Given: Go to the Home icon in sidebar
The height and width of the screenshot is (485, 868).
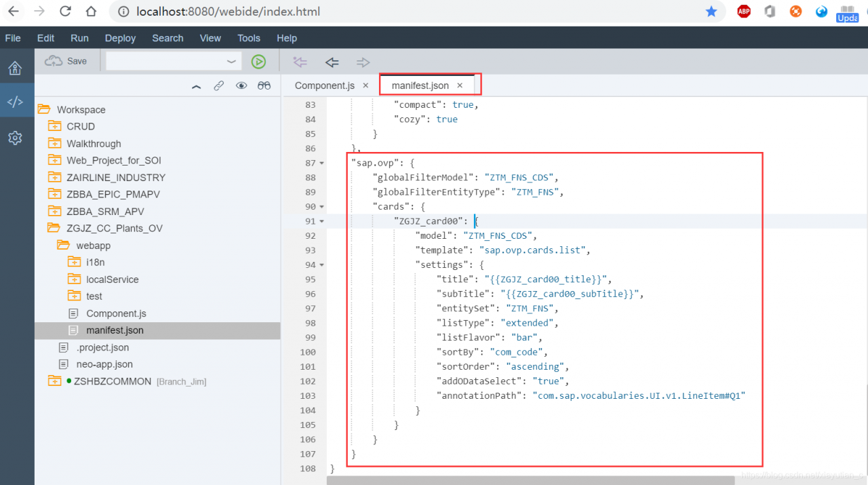Looking at the screenshot, I should pyautogui.click(x=15, y=68).
